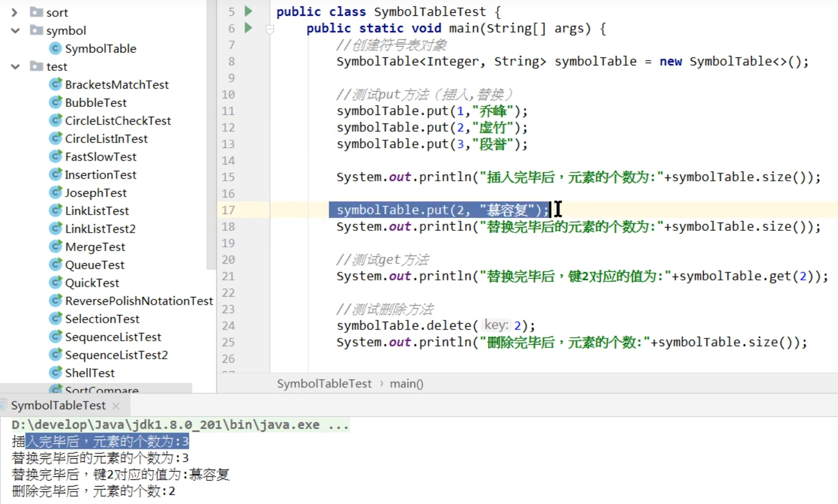This screenshot has height=504, width=838.
Task: Select the symbol folder label
Action: (x=66, y=30)
